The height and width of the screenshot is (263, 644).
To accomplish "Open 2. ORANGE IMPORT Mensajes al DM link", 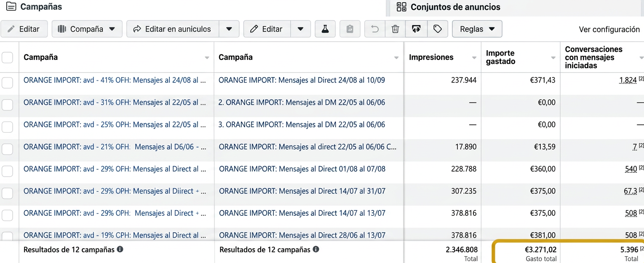I will point(302,102).
